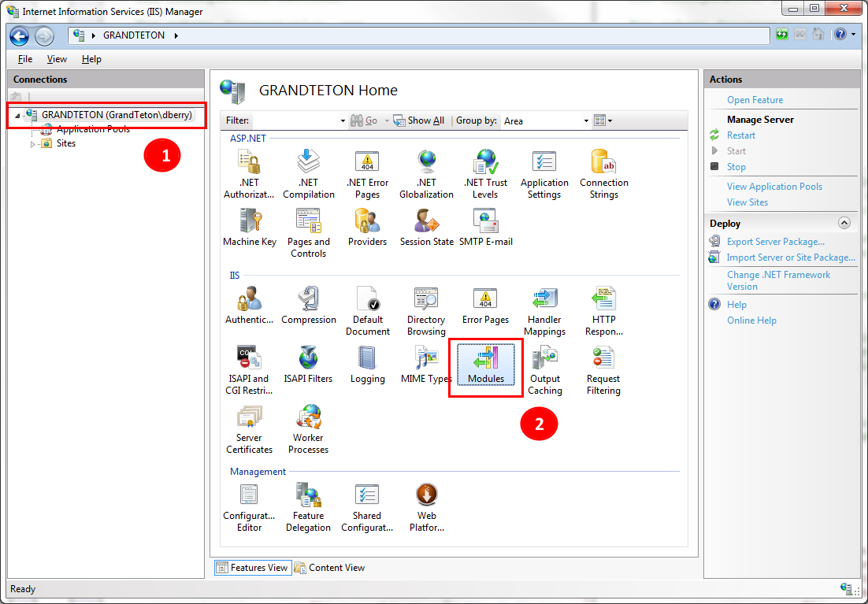The height and width of the screenshot is (604, 868).
Task: Open the Group by Area dropdown
Action: click(586, 120)
